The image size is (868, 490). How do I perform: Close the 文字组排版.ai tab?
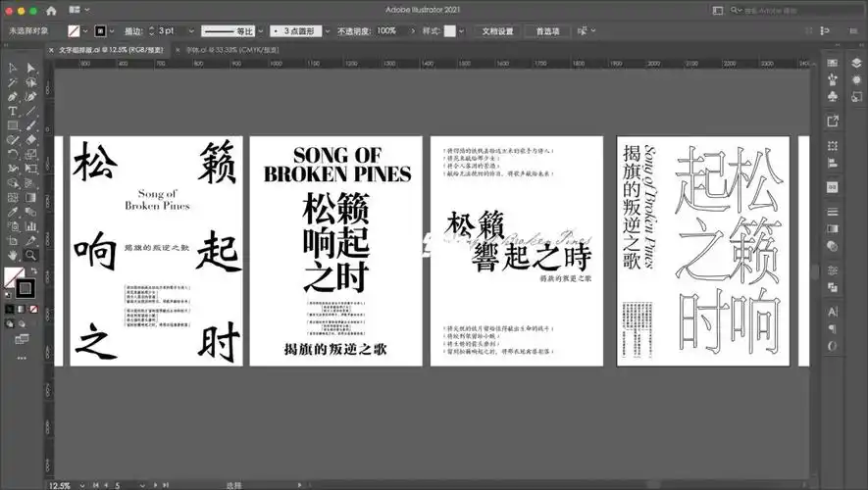pos(51,50)
